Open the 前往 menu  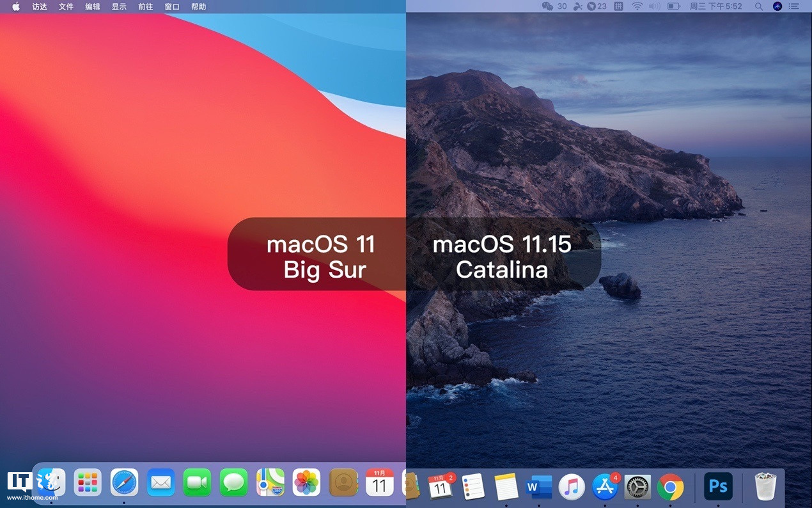(x=145, y=6)
